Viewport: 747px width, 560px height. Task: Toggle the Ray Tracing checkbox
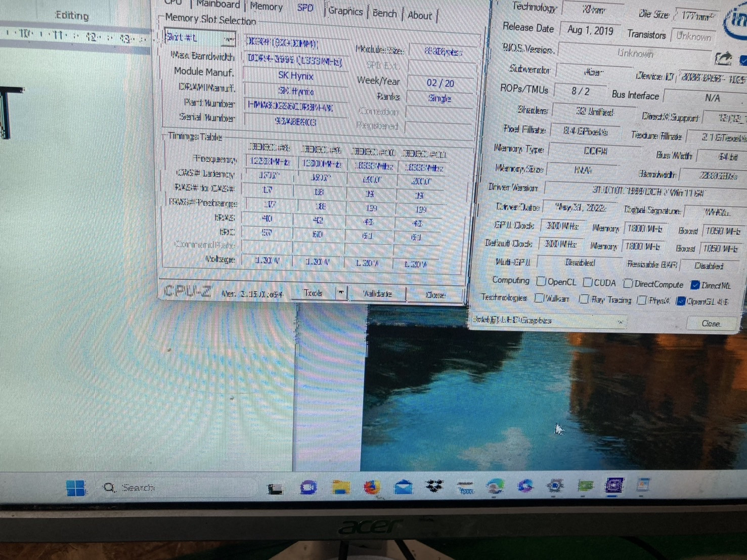tap(584, 299)
